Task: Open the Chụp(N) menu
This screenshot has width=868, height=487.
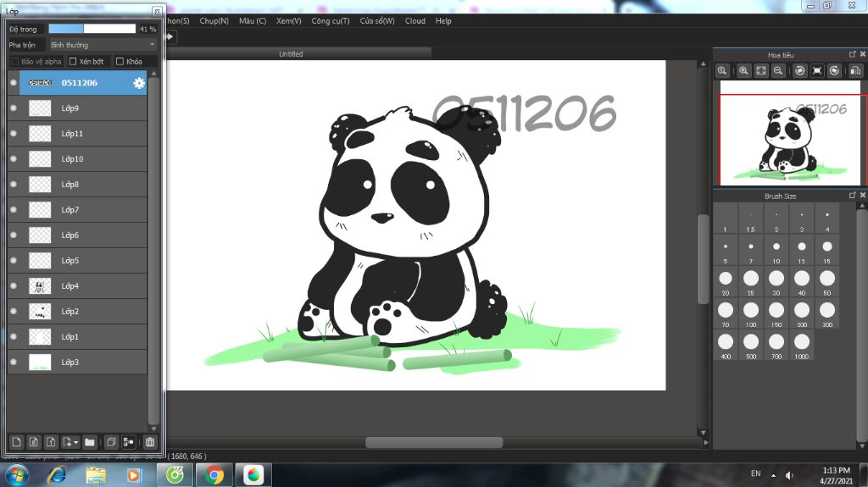Action: [x=214, y=21]
